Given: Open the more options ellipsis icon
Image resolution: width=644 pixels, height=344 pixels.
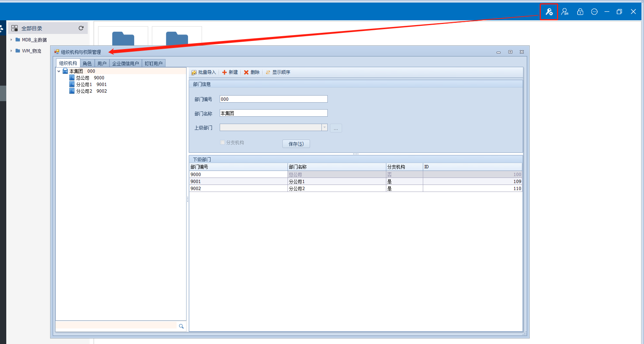Looking at the screenshot, I should pyautogui.click(x=594, y=12).
